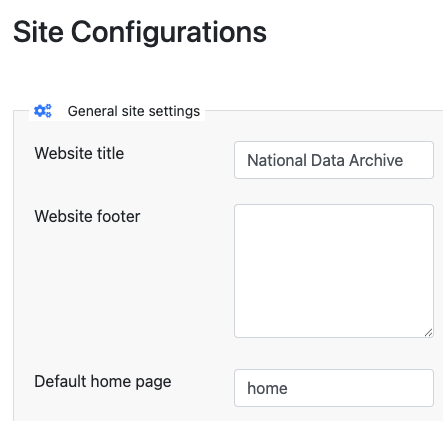Focus the Default home page input

(x=334, y=388)
